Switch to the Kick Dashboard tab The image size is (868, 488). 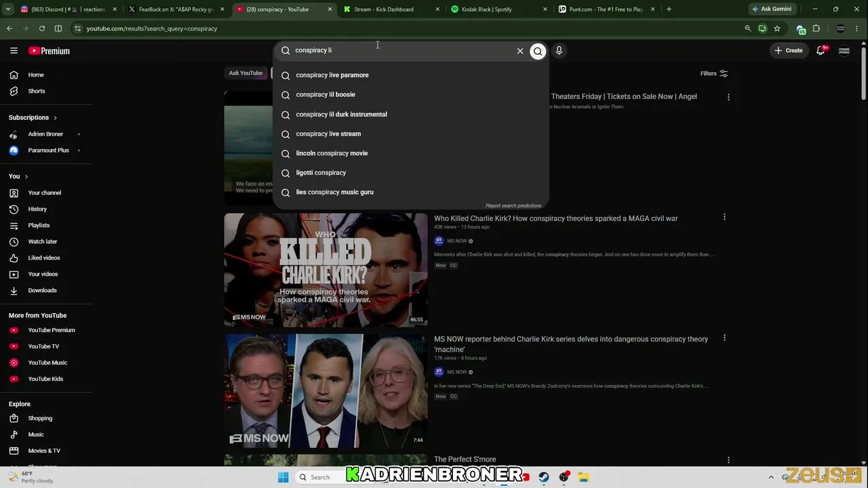click(x=390, y=9)
